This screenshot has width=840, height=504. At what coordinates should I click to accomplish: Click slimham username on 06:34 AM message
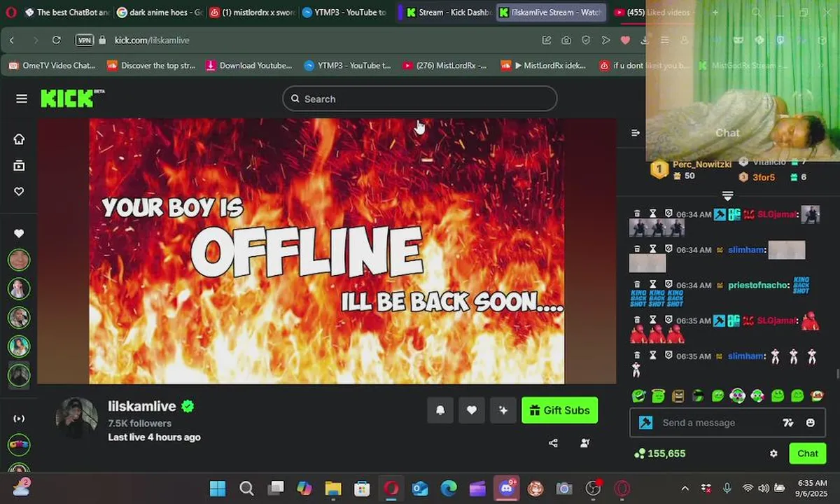(746, 249)
